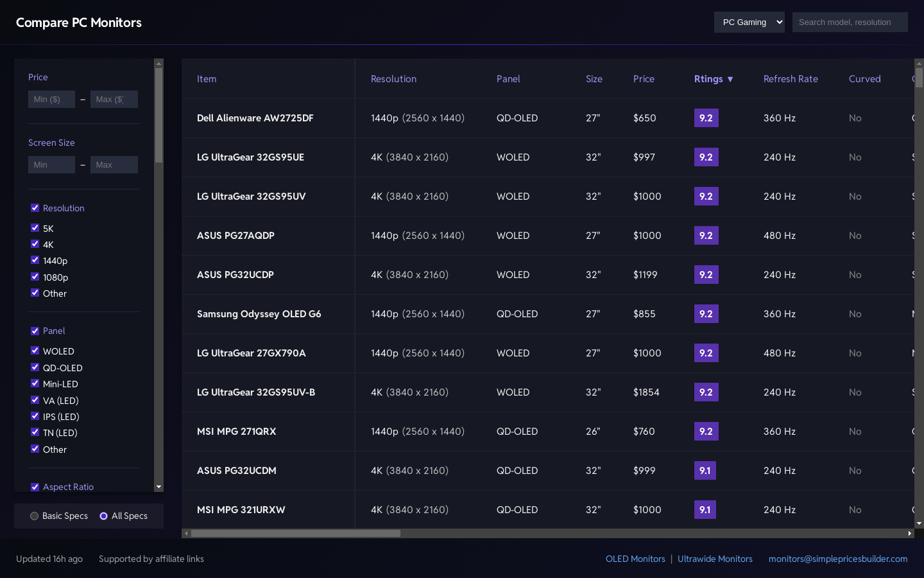Open the Samsung Odyssey OLED G6 item

pos(259,314)
